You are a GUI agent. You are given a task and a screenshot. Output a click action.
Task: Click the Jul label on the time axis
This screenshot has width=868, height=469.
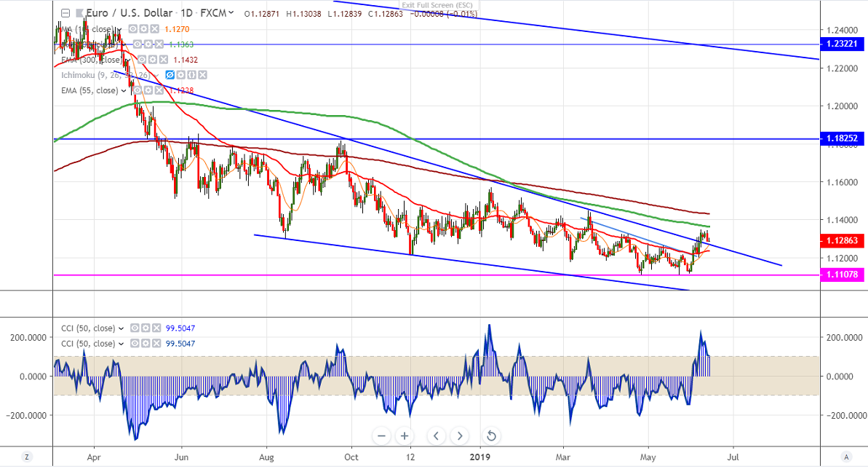tap(733, 457)
